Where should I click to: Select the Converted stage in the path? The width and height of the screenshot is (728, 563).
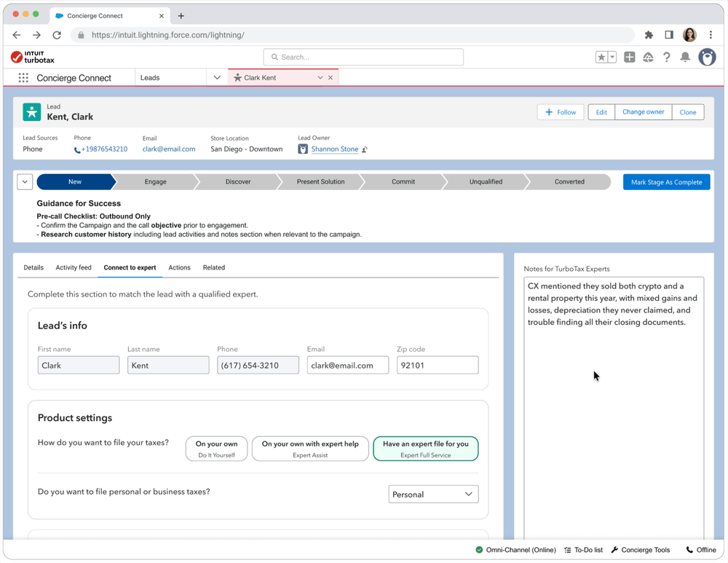(569, 181)
